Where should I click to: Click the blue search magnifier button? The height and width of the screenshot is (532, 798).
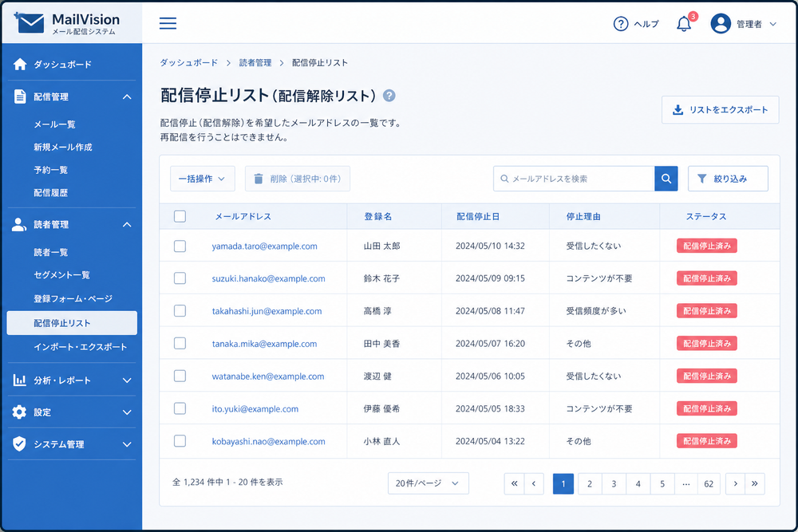[x=666, y=179]
